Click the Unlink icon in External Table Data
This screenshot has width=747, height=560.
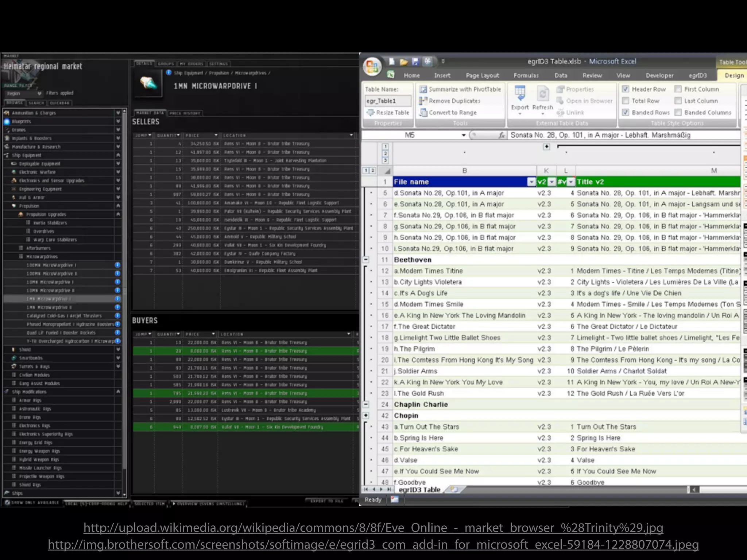(561, 113)
